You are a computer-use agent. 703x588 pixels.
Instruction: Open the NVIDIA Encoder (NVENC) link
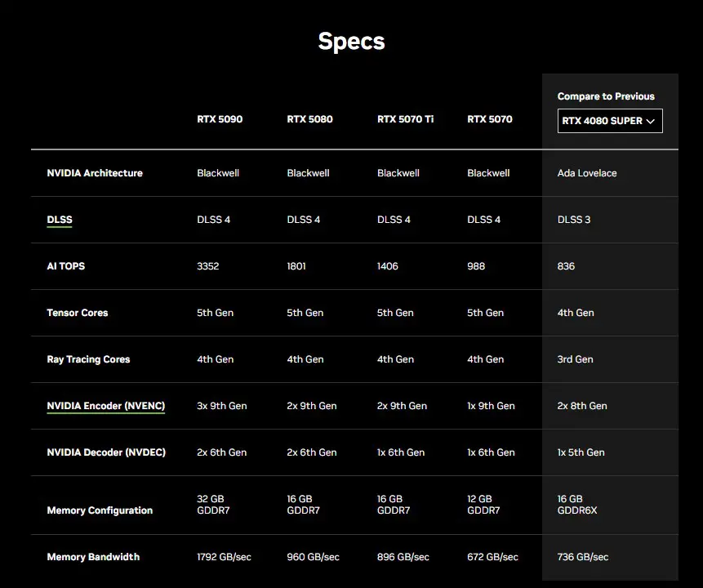click(x=106, y=406)
